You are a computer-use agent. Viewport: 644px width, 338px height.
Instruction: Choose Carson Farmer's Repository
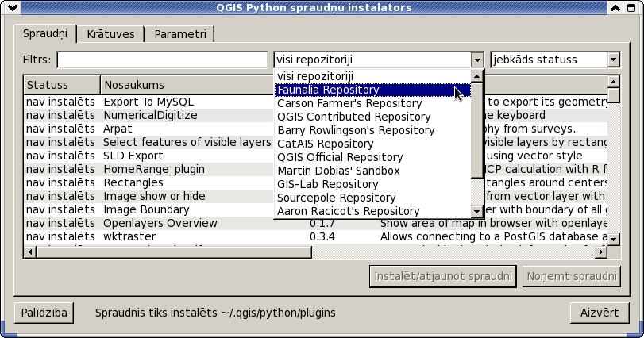(373, 103)
